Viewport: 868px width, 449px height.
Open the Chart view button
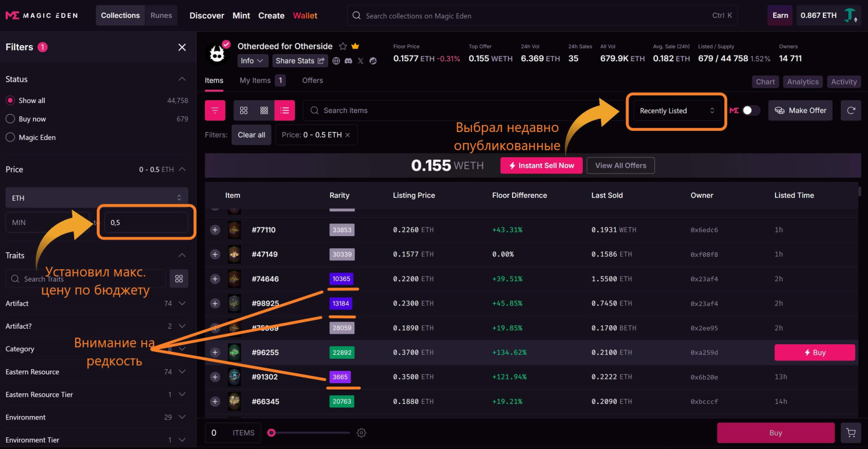[x=765, y=82]
